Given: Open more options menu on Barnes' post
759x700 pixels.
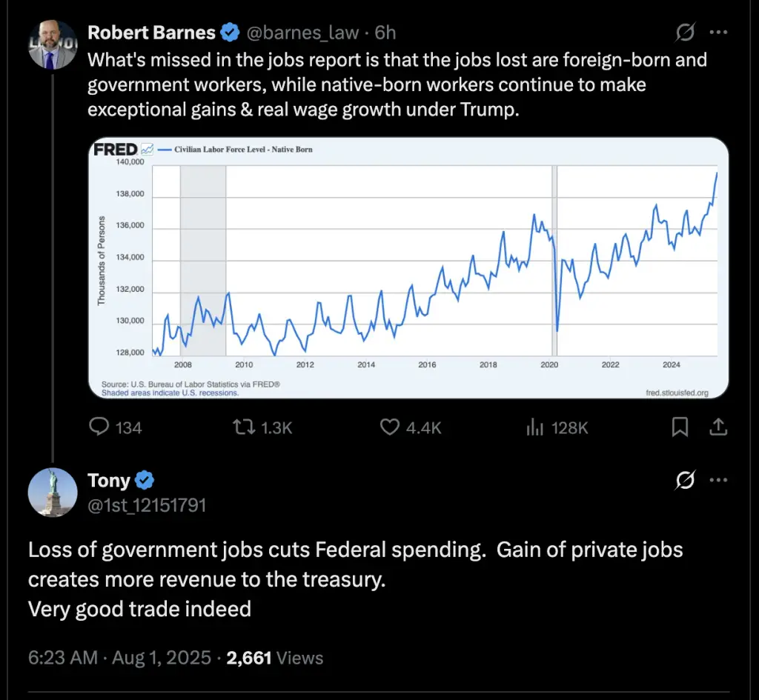Looking at the screenshot, I should 718,33.
